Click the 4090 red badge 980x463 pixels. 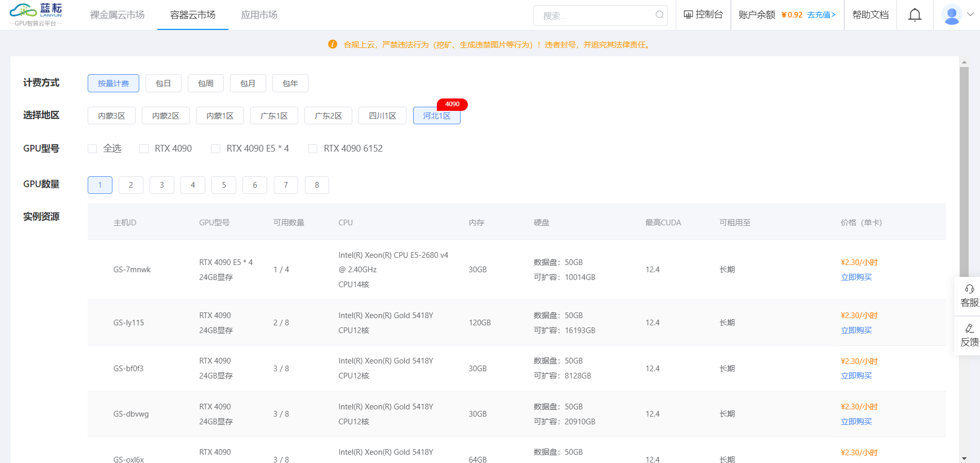point(452,104)
